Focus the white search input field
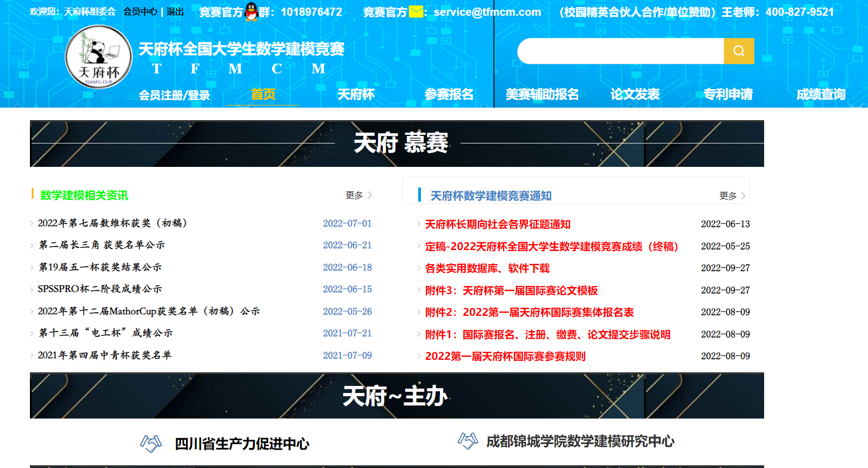Viewport: 868px width, 468px height. click(621, 51)
